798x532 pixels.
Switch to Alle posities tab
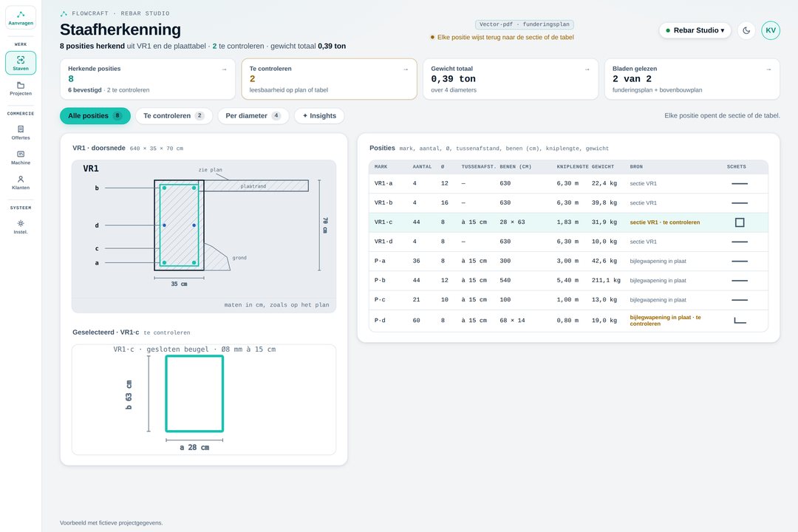point(95,116)
